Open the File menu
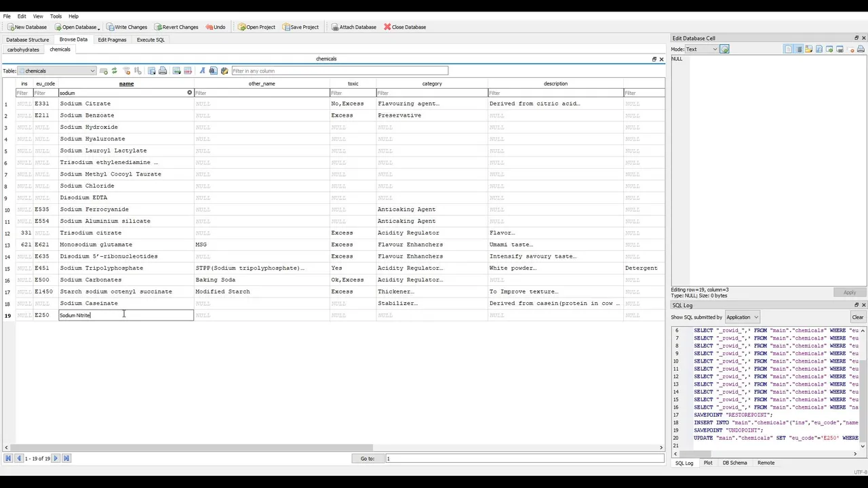 click(7, 16)
